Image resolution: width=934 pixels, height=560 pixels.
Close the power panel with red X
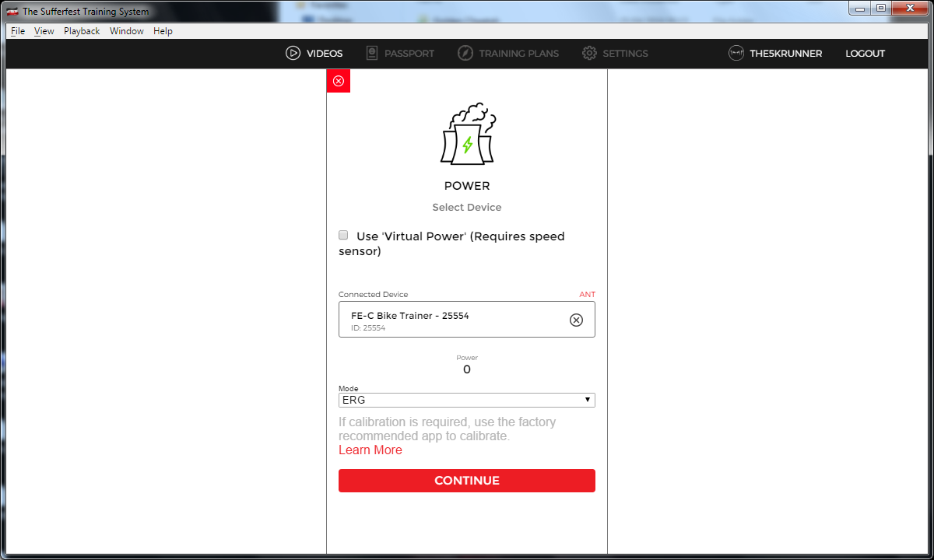coord(338,81)
